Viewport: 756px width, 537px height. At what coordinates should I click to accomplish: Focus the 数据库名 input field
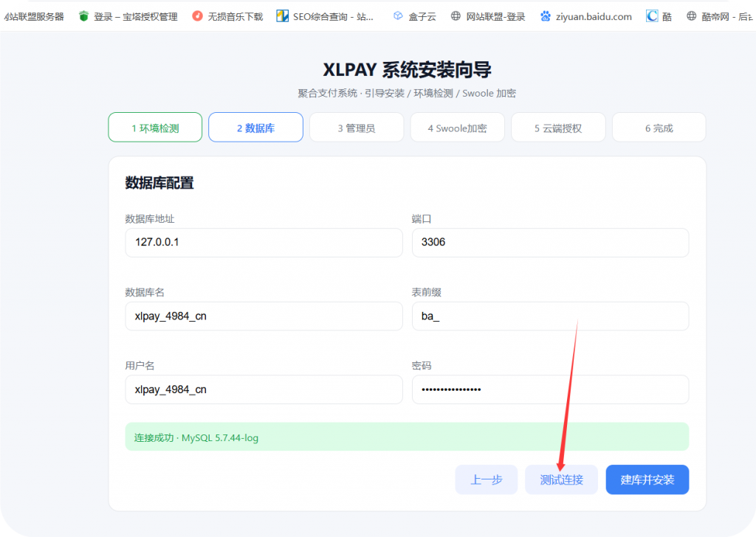(264, 316)
